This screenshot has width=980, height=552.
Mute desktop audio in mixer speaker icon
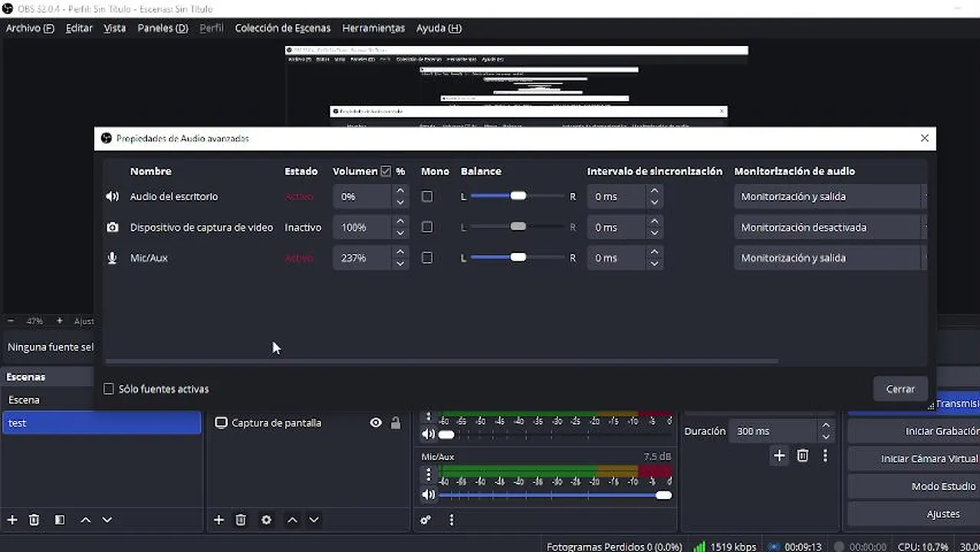428,434
